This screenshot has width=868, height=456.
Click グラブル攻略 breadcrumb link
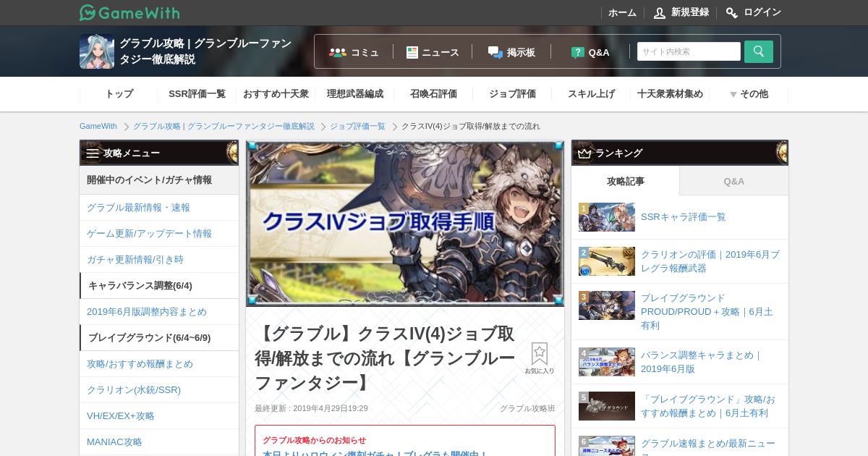pos(224,126)
